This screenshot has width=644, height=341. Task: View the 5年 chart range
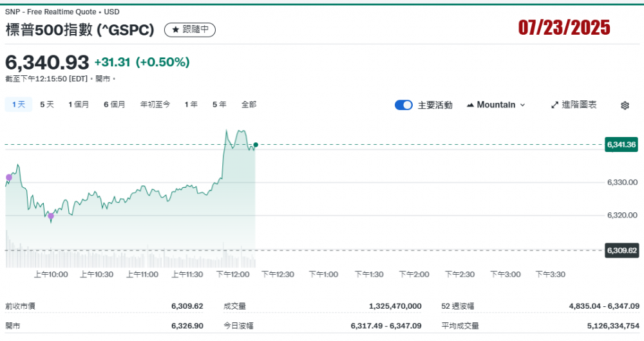point(220,104)
